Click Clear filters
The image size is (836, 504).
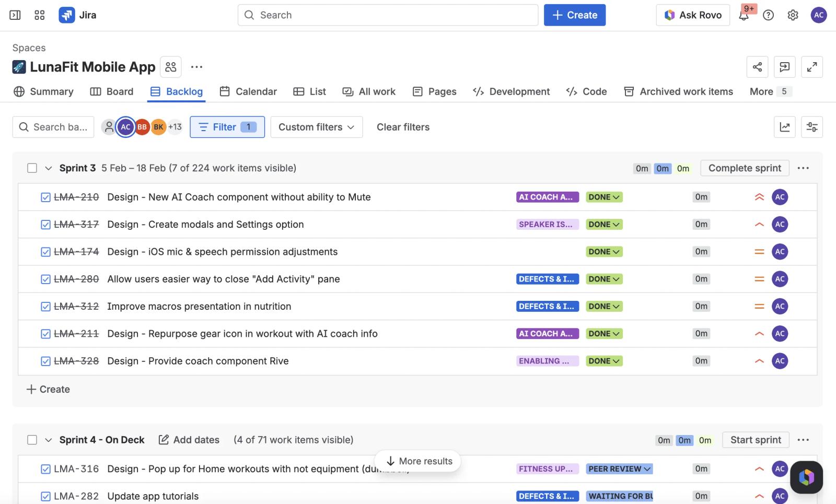tap(403, 127)
